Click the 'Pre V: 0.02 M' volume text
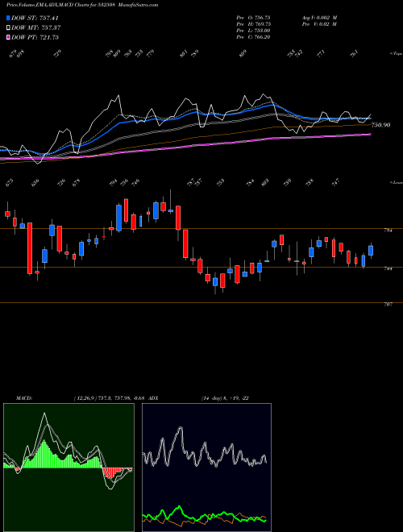This screenshot has width=403, height=532. tap(319, 24)
